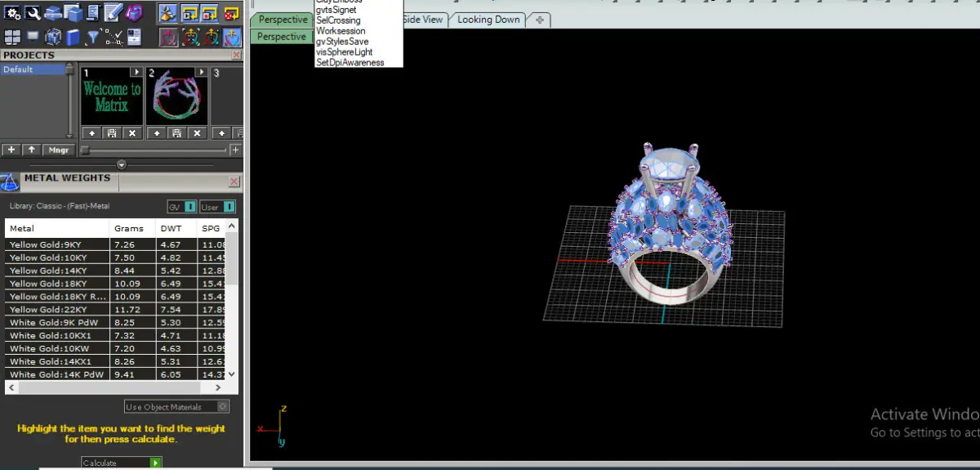
Task: Click the yellow pyramid shapes icon
Action: [167, 12]
